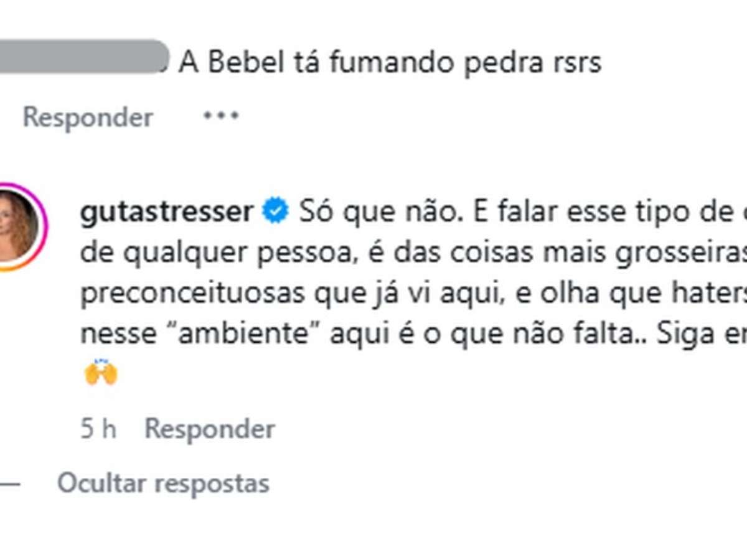Image resolution: width=747 pixels, height=560 pixels.
Task: Click the raised hands emoji in reply
Action: click(101, 373)
